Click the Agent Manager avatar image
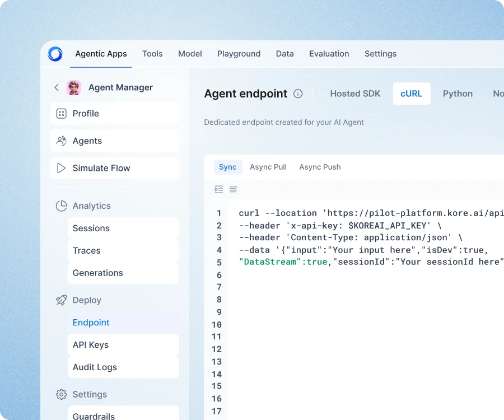Screen dimensions: 504x420 (x=73, y=87)
